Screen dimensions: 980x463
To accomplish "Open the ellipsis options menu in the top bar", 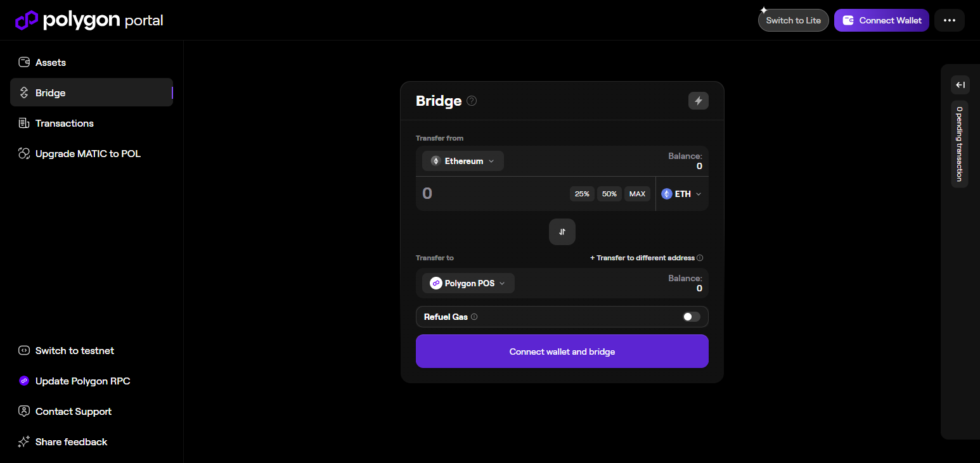I will [x=949, y=20].
